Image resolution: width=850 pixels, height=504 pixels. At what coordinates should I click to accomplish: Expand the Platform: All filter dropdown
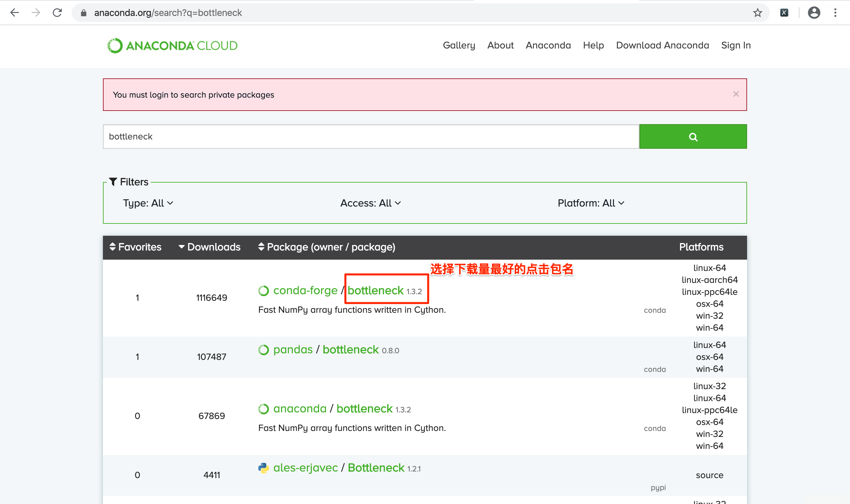pos(591,203)
